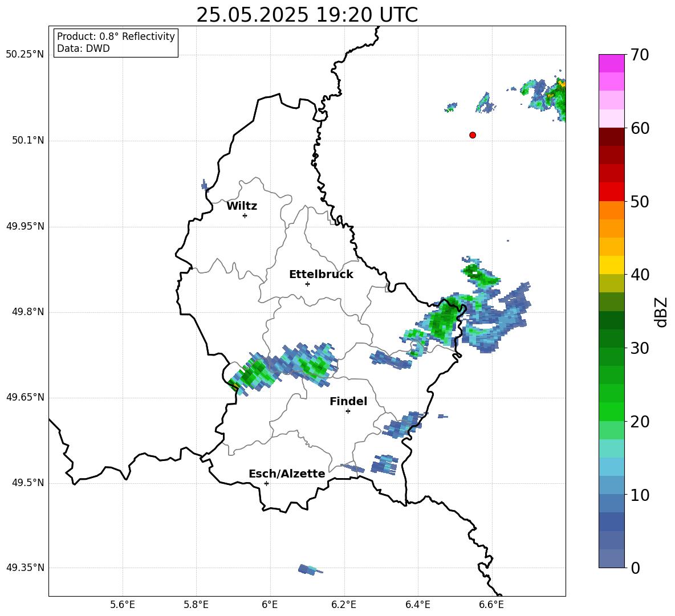Click the colorbar value 50
675x616 pixels.
point(640,202)
